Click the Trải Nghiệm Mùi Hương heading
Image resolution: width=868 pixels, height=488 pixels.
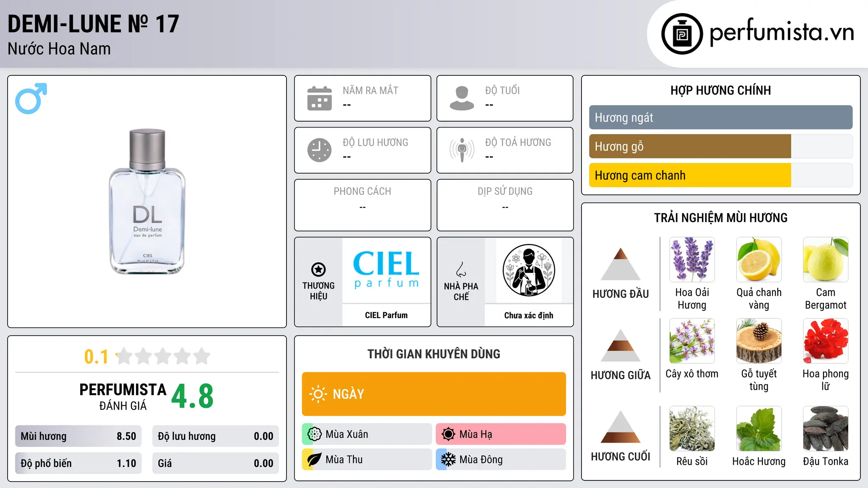click(x=721, y=218)
